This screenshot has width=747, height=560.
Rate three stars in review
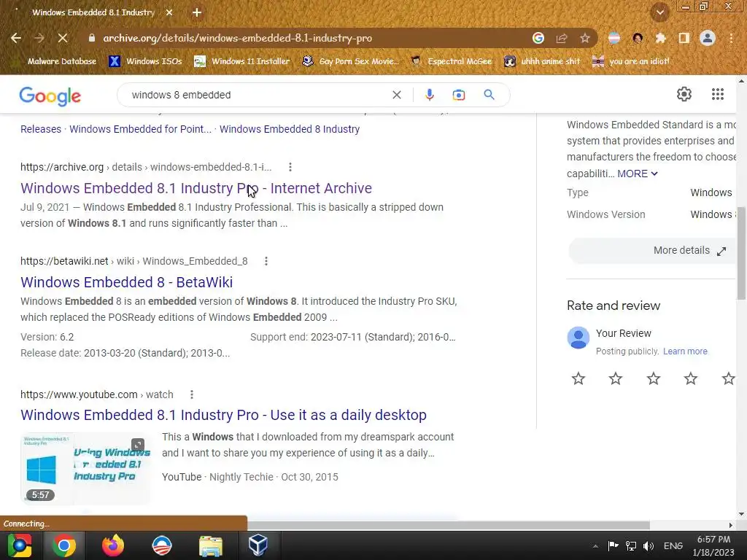[x=653, y=378]
